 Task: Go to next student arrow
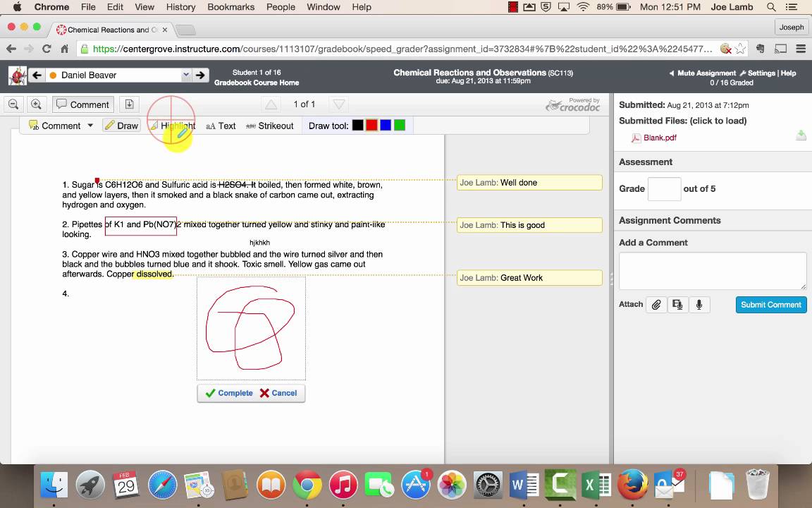pyautogui.click(x=200, y=75)
